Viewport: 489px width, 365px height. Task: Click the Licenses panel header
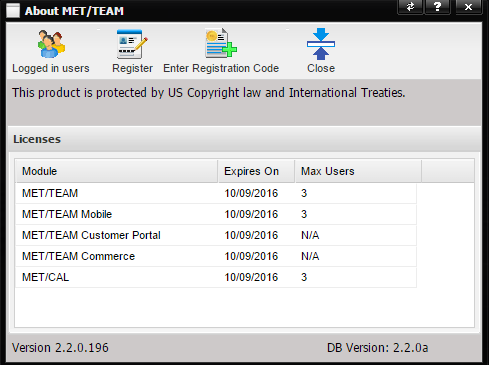(244, 139)
